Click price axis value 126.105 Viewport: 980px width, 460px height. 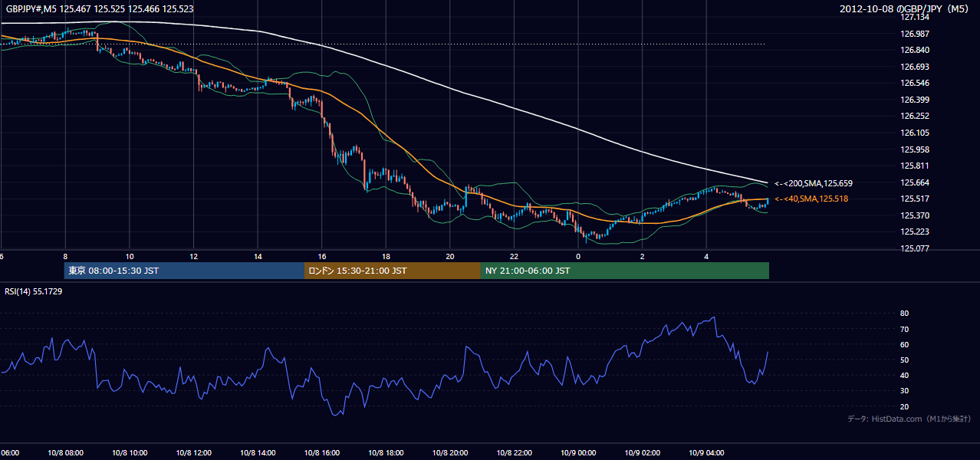point(916,133)
